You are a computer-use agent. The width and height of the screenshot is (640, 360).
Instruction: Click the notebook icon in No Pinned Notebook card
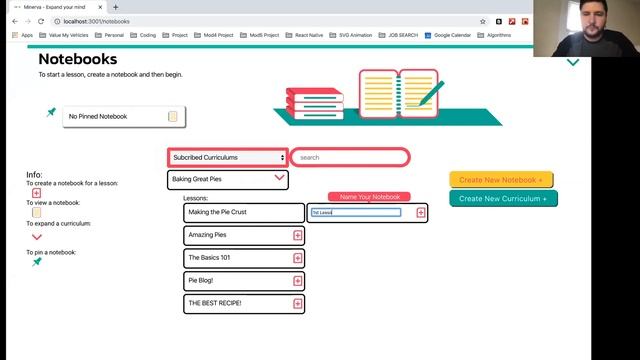(173, 116)
